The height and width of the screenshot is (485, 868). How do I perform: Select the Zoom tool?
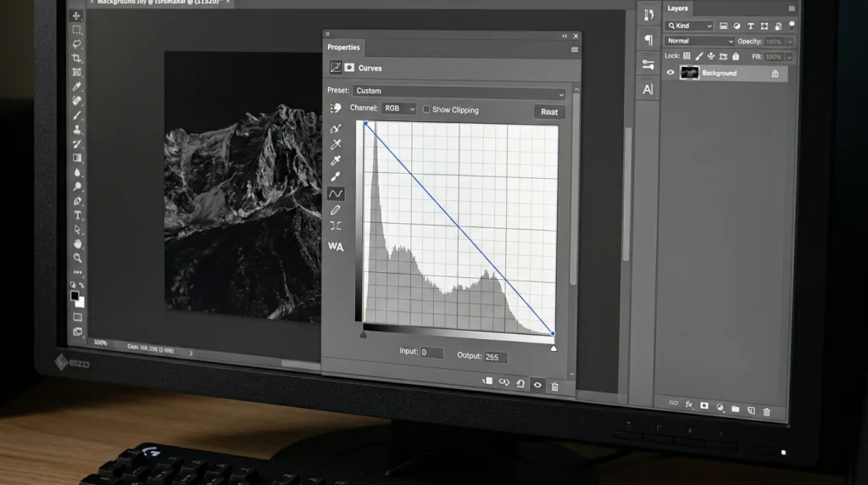77,258
